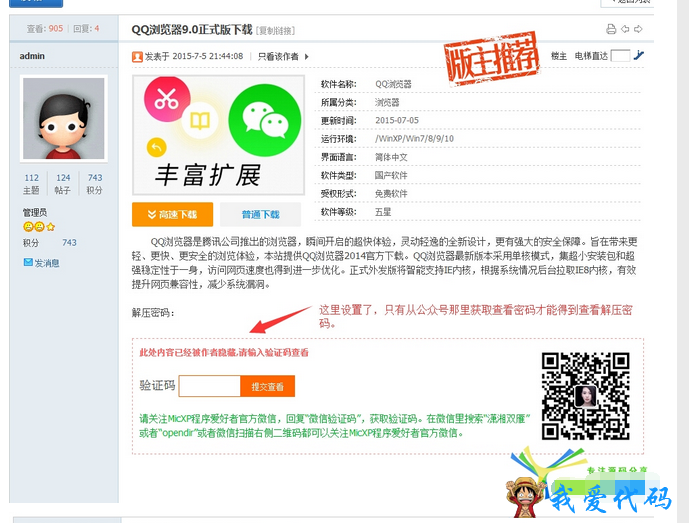
Task: Focus the 电梯直达 floor number field
Action: click(x=620, y=56)
